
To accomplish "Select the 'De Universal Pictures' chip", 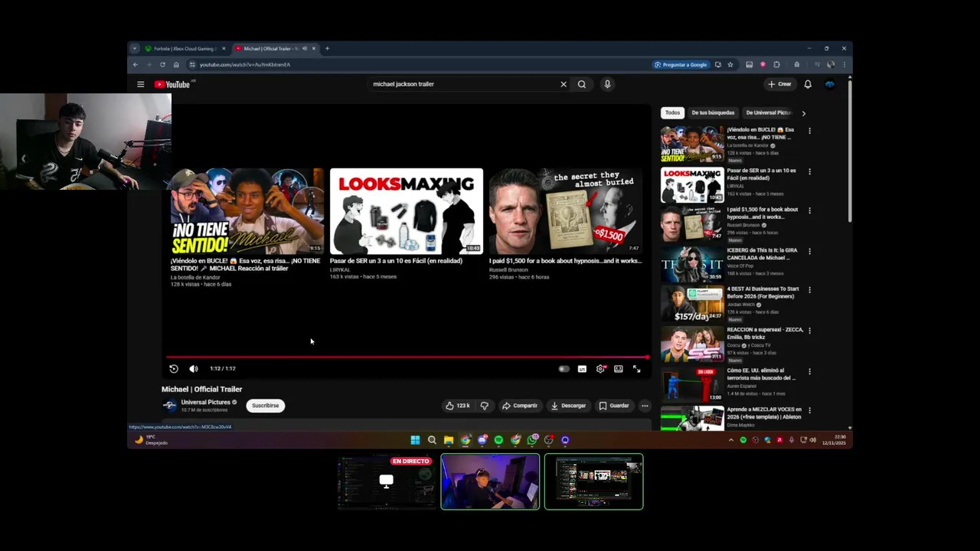I will click(768, 112).
